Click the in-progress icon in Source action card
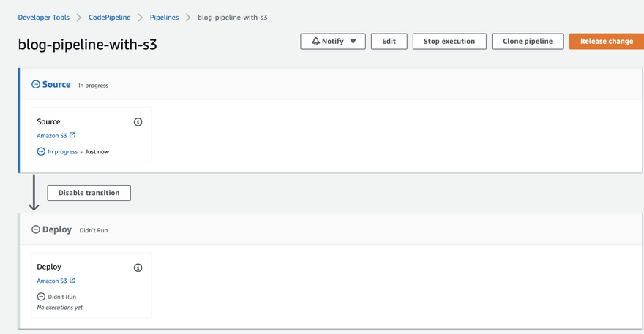Screen dimensions: 644x334 pos(41,152)
